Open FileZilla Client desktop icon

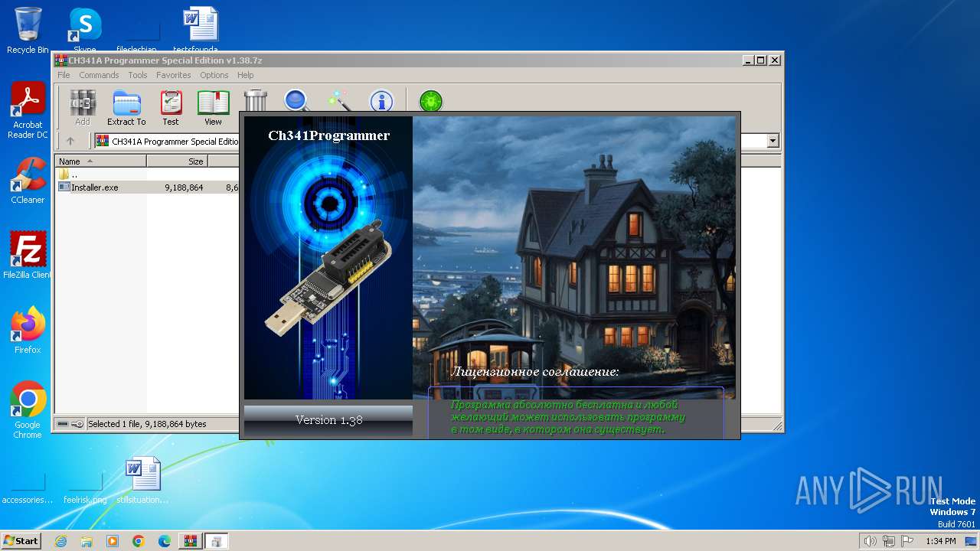pos(28,255)
